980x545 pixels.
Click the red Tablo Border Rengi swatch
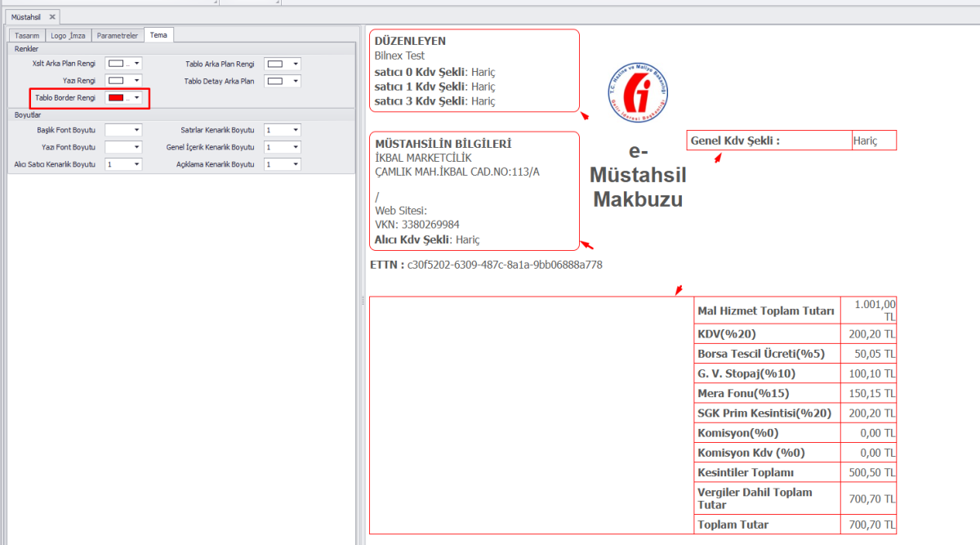coord(116,98)
